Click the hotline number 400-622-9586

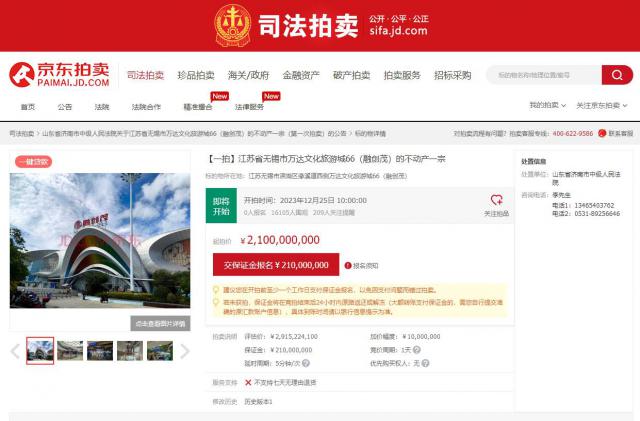coord(573,134)
